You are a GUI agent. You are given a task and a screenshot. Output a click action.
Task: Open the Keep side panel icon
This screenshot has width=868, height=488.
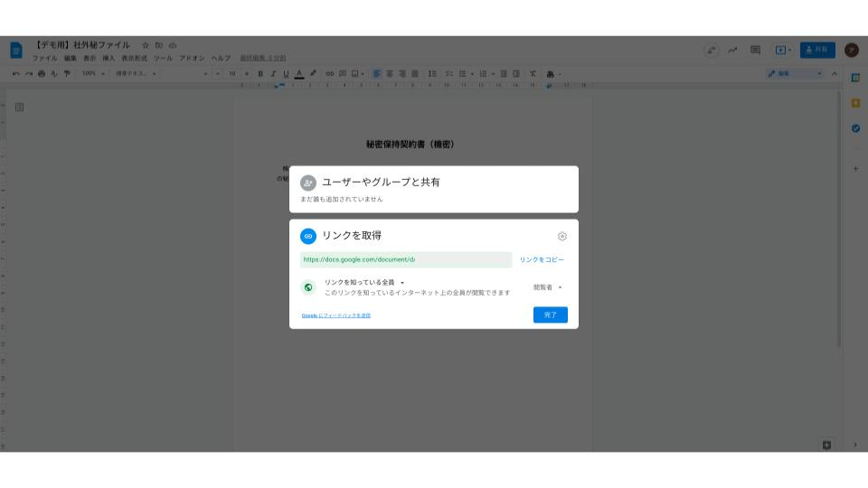point(855,103)
